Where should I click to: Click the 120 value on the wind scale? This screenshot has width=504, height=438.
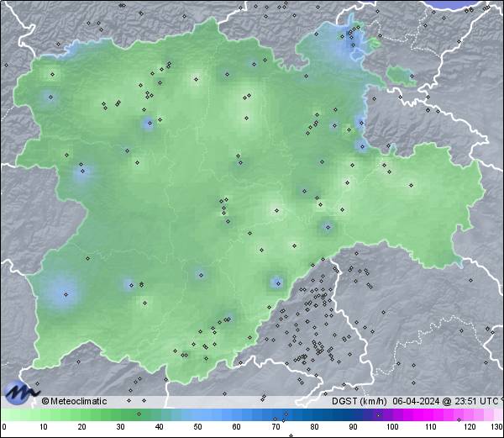(x=470, y=427)
